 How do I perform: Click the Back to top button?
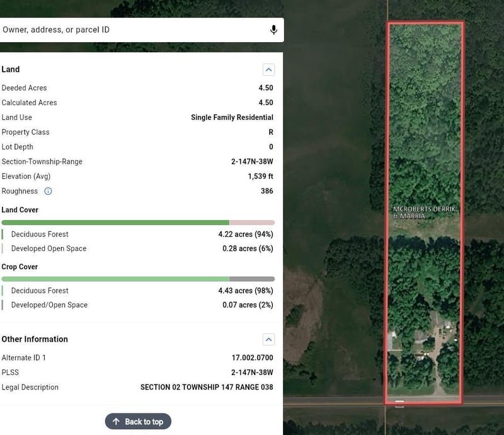(x=138, y=422)
